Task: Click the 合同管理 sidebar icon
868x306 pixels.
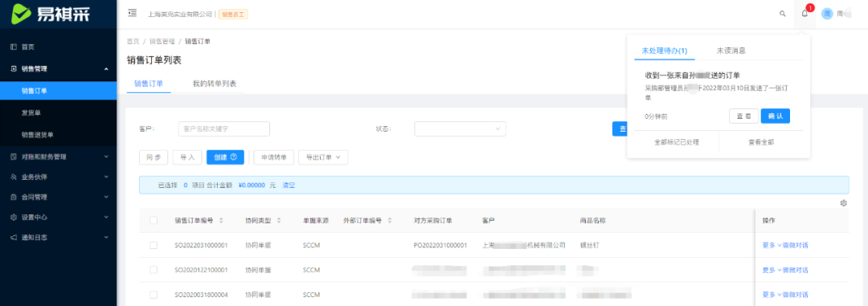Action: coord(14,197)
